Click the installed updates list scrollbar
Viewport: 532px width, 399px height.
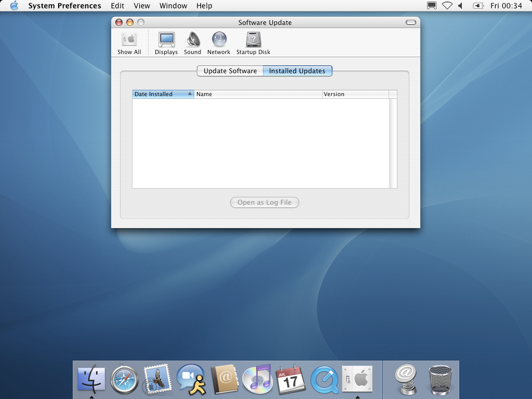pos(393,143)
